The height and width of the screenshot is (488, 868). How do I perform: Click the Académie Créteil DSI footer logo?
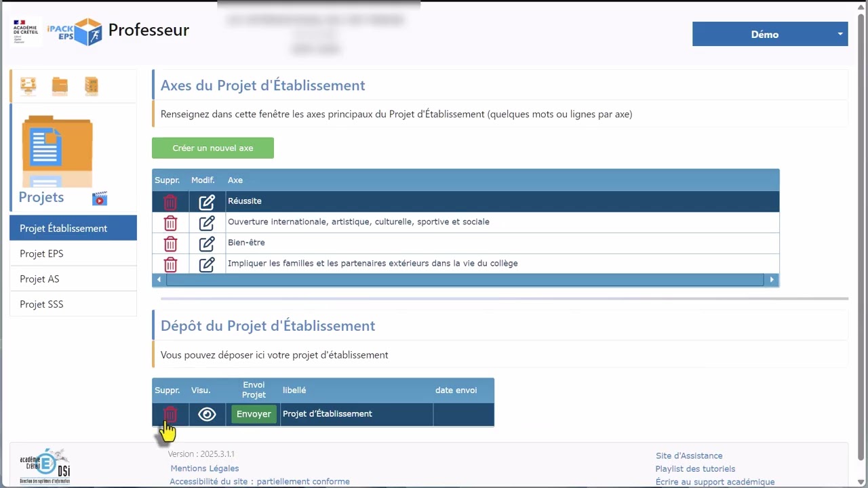(45, 466)
